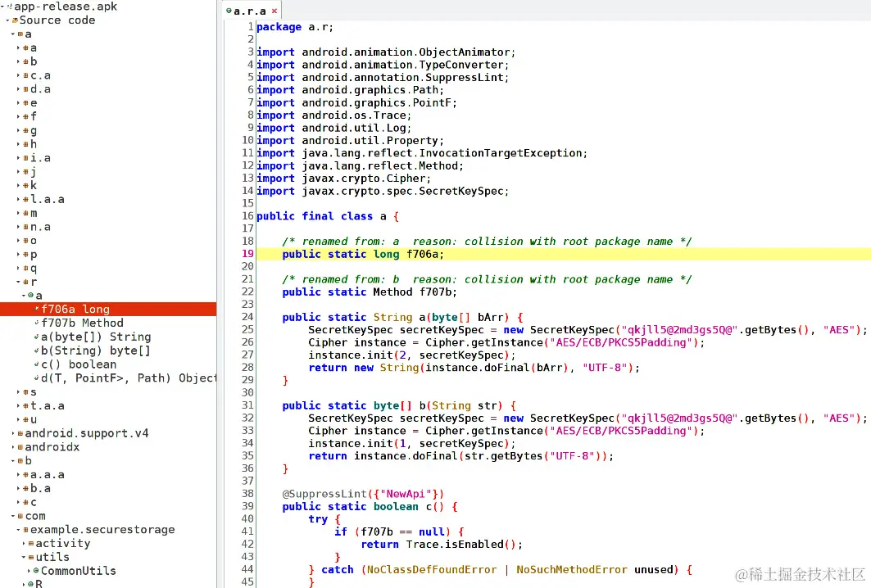Click the package icon beside c.a
Screen dimensions: 871x588
tap(25, 75)
